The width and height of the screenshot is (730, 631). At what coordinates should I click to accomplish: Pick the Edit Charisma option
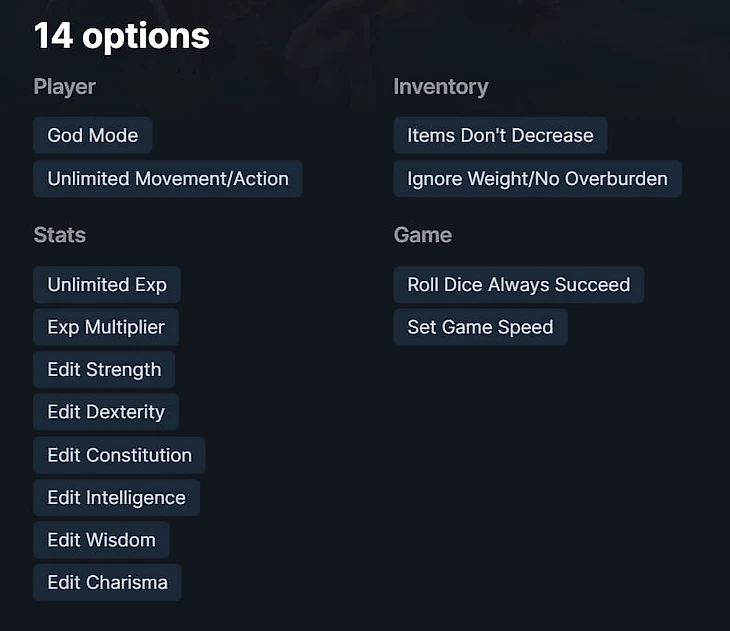pyautogui.click(x=107, y=583)
